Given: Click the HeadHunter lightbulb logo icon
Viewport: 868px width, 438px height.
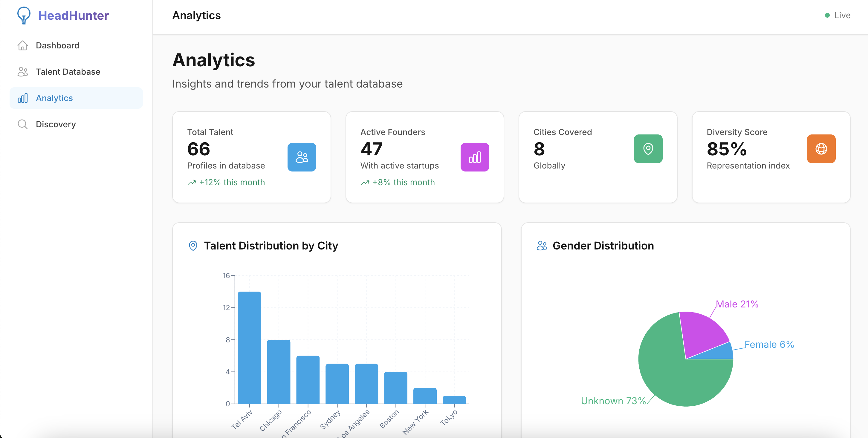Looking at the screenshot, I should [24, 16].
